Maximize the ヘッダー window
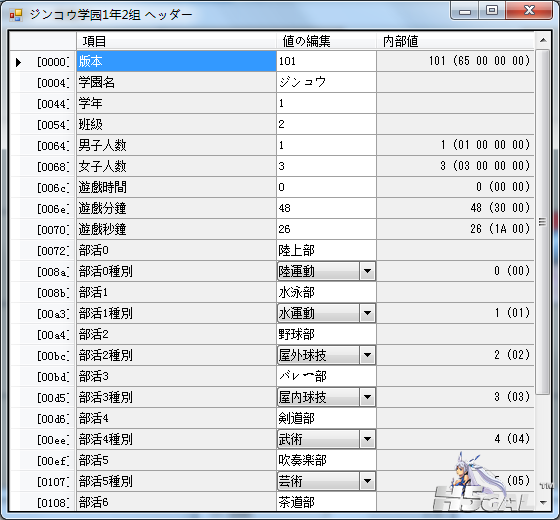This screenshot has height=520, width=560. [492, 11]
